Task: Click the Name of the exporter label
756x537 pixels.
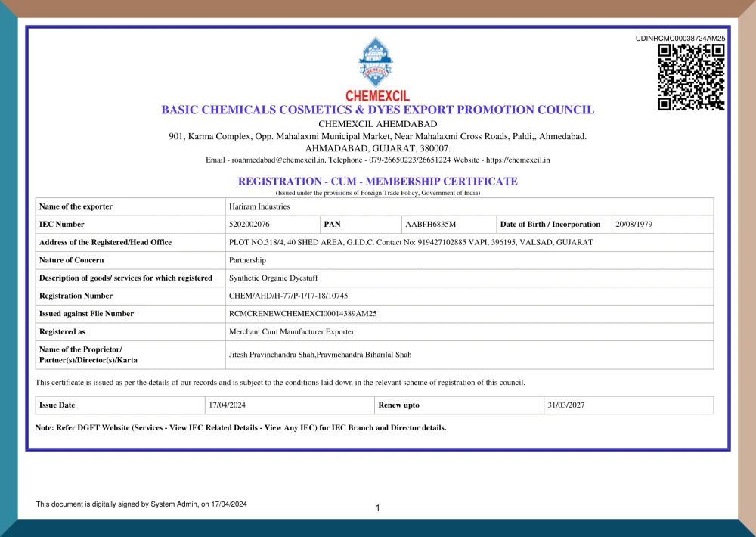Action: [76, 206]
